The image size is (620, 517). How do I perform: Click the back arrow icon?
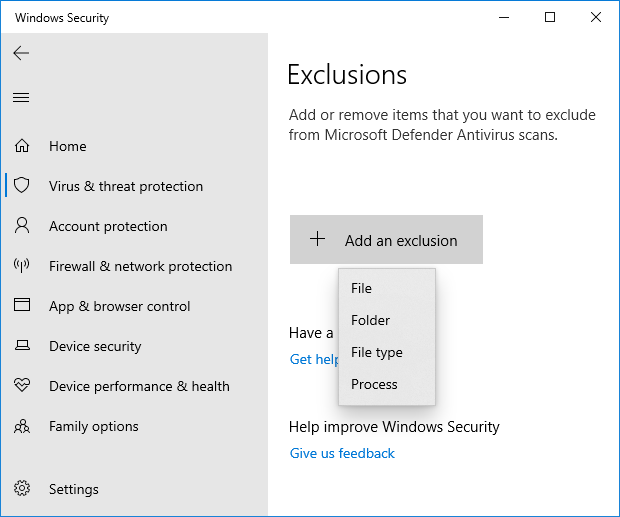(21, 54)
